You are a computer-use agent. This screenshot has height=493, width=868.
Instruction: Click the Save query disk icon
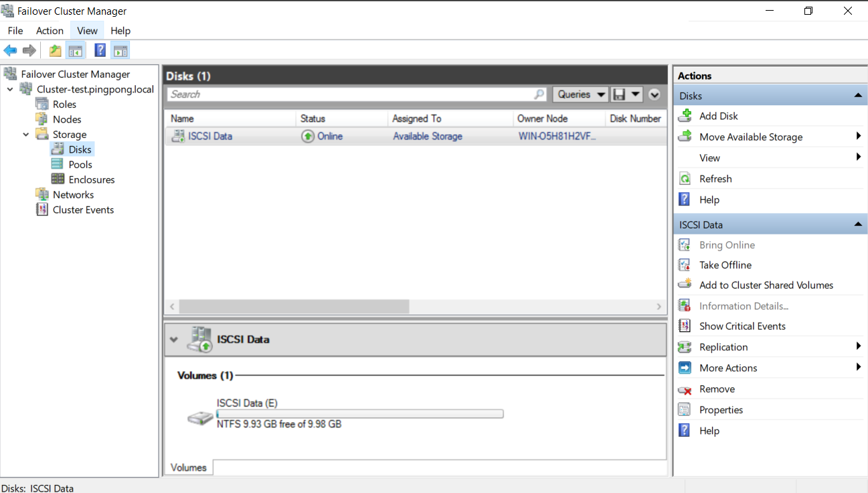point(618,94)
